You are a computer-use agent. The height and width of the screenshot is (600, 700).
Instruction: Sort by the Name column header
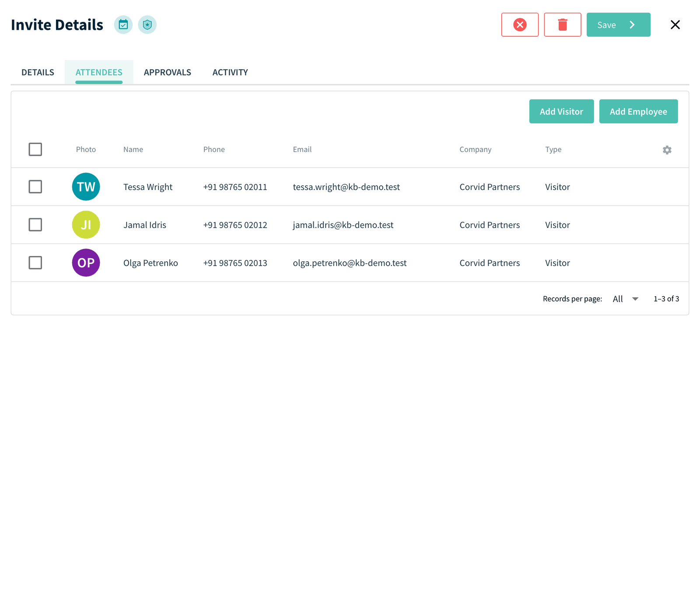[133, 150]
